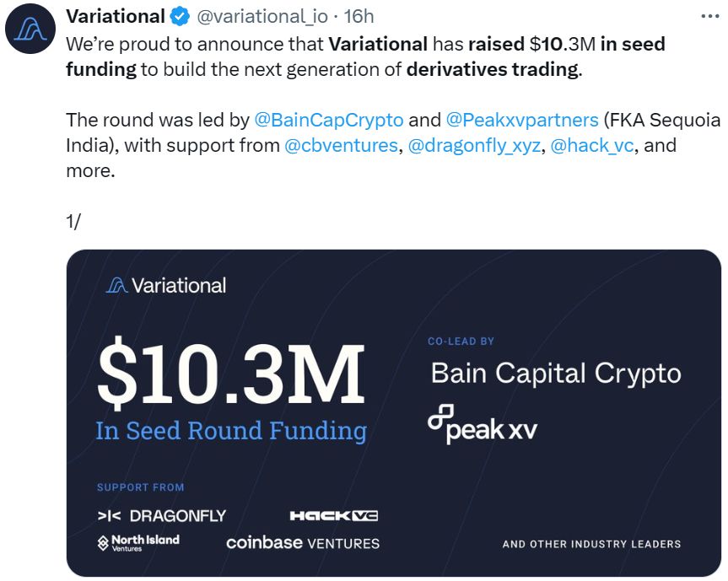
Task: Open the @variational_io handle link
Action: pyautogui.click(x=265, y=16)
